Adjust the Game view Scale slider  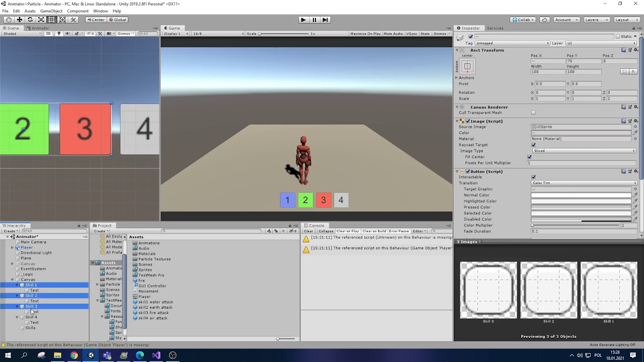284,34
